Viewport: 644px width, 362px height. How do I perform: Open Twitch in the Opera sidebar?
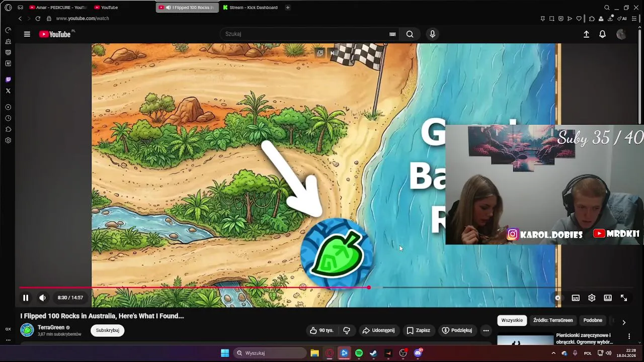pyautogui.click(x=8, y=79)
